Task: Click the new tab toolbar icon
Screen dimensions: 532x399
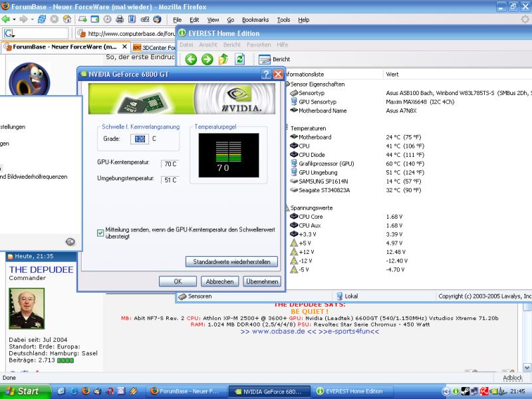Action: [82, 19]
